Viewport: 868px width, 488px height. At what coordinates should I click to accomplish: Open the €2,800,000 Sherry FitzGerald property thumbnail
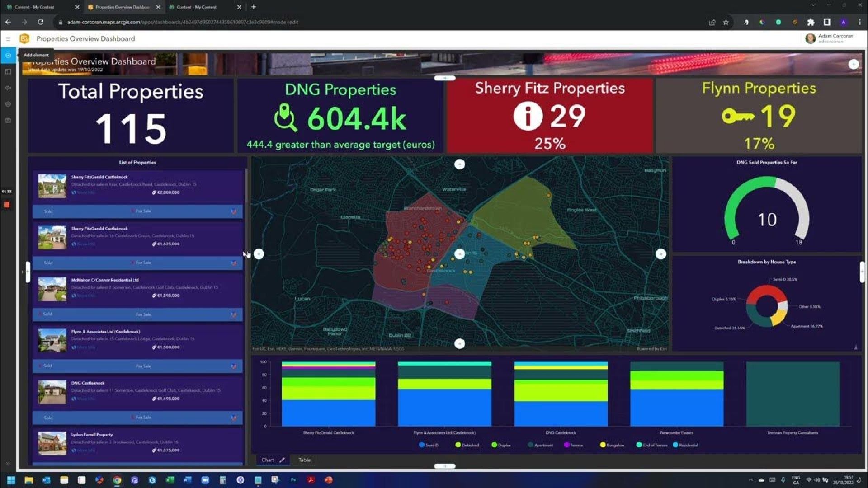click(x=52, y=186)
